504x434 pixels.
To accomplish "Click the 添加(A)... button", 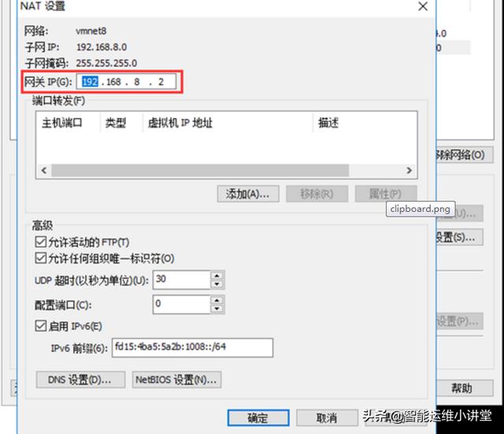I will point(248,194).
